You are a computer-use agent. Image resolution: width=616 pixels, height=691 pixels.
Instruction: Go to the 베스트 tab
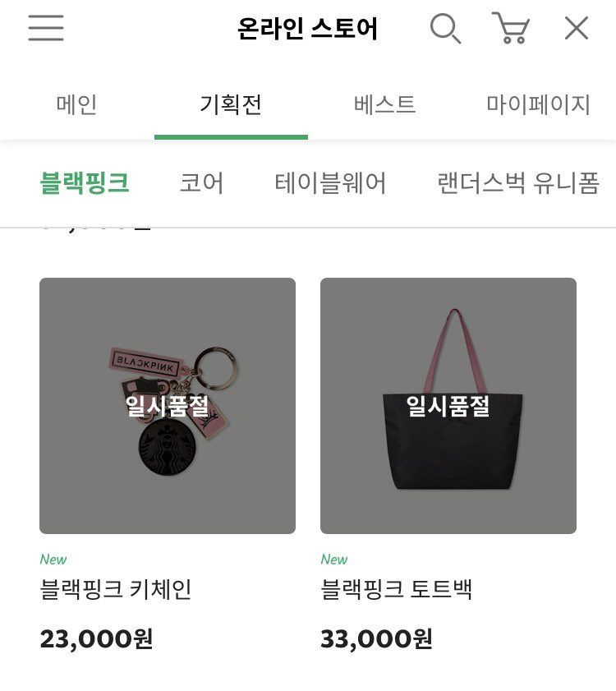pyautogui.click(x=384, y=105)
